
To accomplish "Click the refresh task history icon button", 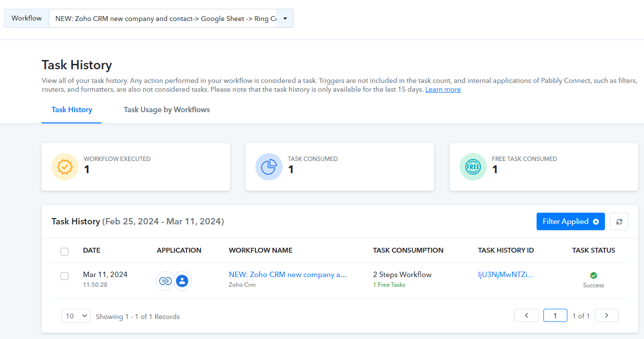I will click(x=619, y=221).
